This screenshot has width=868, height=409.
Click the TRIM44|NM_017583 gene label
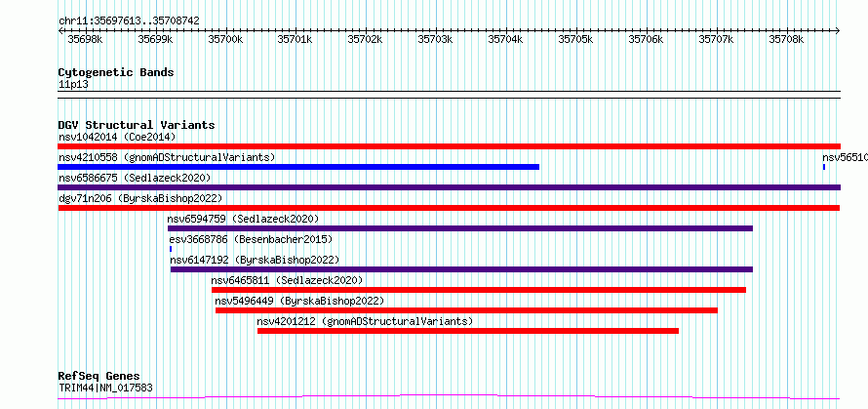105,388
